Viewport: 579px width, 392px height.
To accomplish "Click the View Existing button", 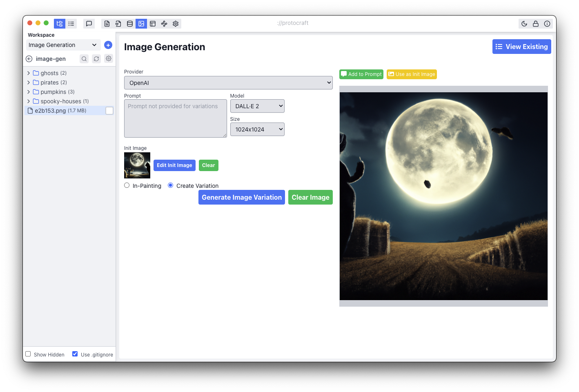I will 521,47.
